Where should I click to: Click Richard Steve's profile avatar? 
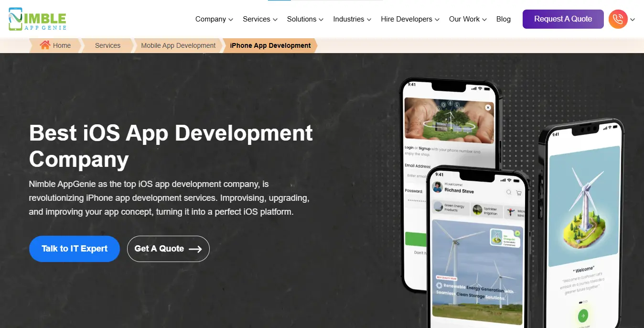[438, 188]
